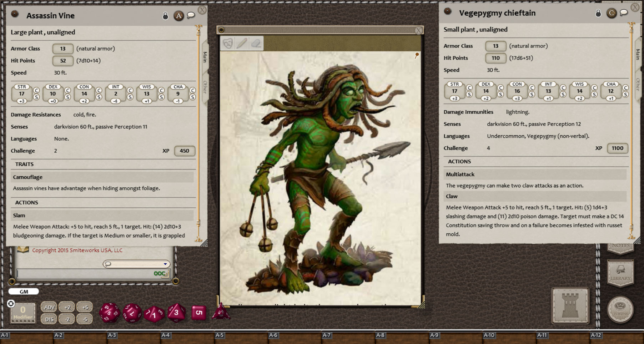Select hotkey tab A-5
Image resolution: width=644 pixels, height=344 pixels.
220,335
